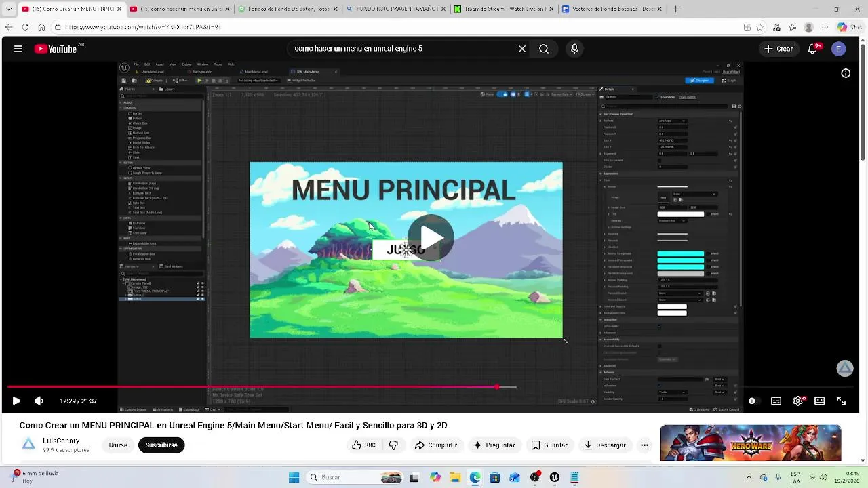Image resolution: width=868 pixels, height=488 pixels.
Task: Open the tab search dropdown
Action: tap(9, 9)
